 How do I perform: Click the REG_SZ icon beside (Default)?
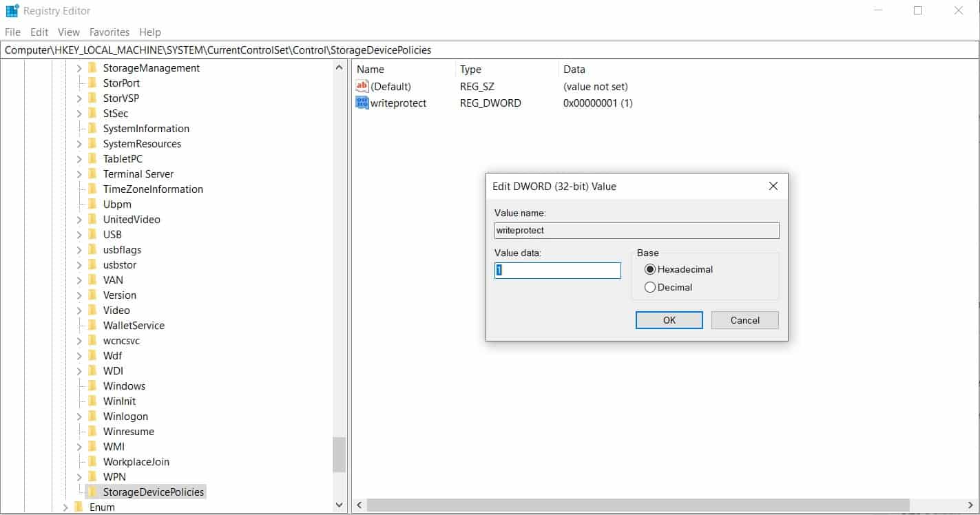[x=362, y=86]
